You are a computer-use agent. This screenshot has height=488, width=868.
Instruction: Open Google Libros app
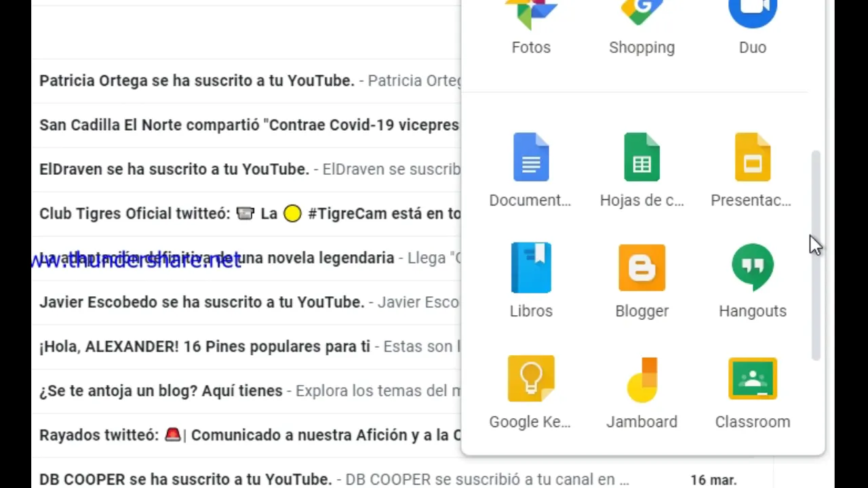(x=531, y=281)
